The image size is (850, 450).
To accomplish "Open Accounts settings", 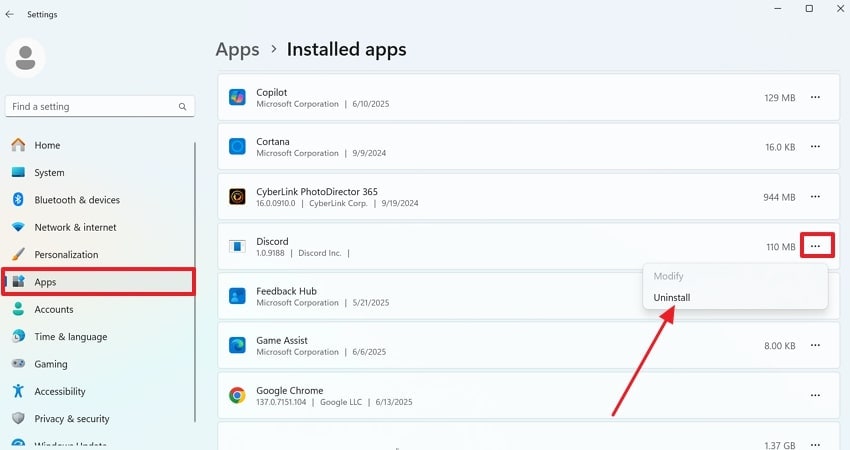I will point(98,309).
